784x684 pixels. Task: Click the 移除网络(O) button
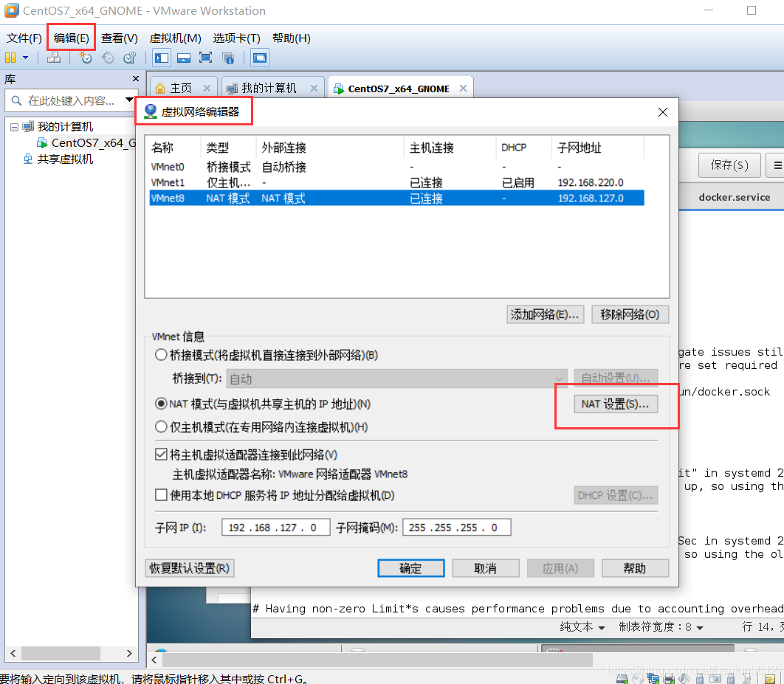(630, 315)
